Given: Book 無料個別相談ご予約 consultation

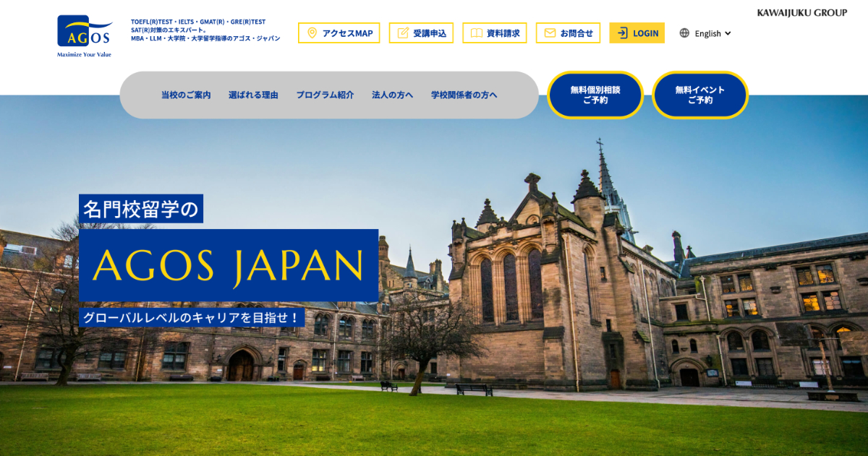Looking at the screenshot, I should pyautogui.click(x=595, y=95).
